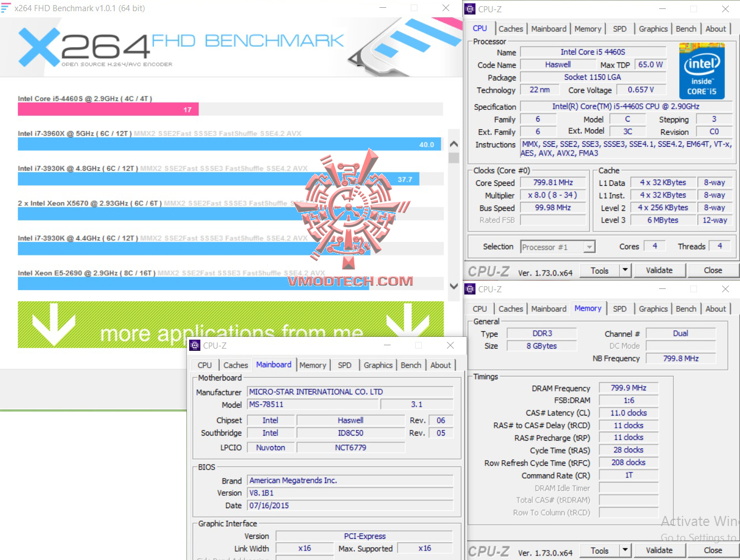
Task: Click the CPU-Z icon in the Mainboard window title bar
Action: (x=195, y=346)
